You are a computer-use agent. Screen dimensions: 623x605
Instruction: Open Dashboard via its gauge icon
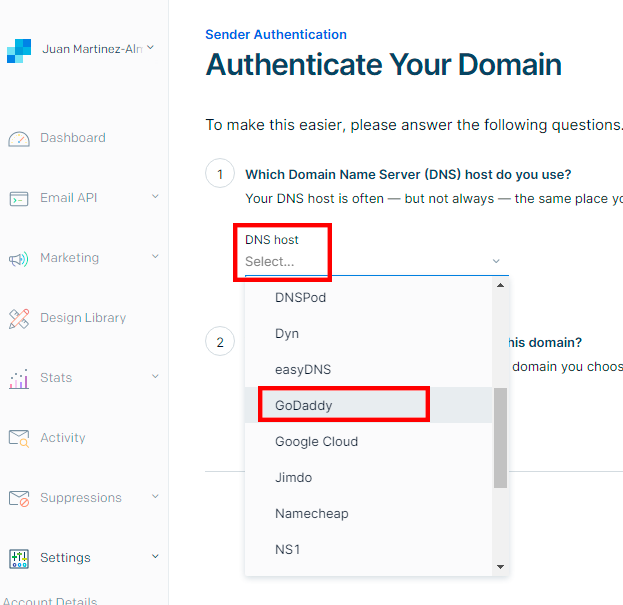(x=19, y=139)
